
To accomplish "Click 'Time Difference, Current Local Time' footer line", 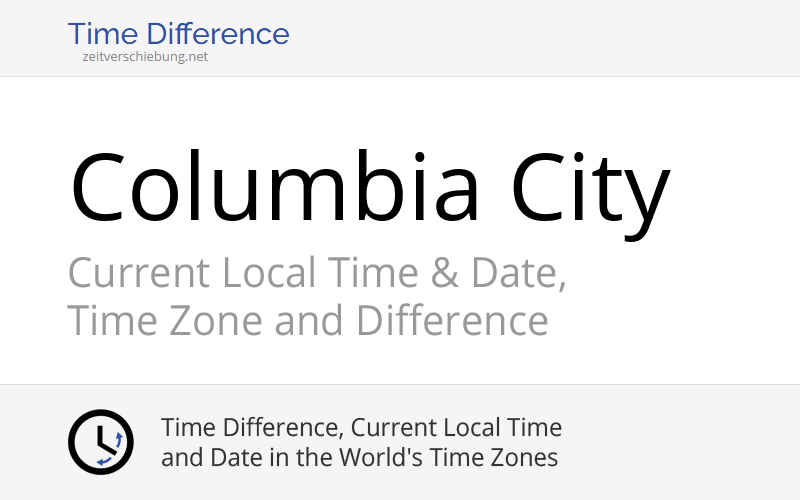I will [x=361, y=428].
